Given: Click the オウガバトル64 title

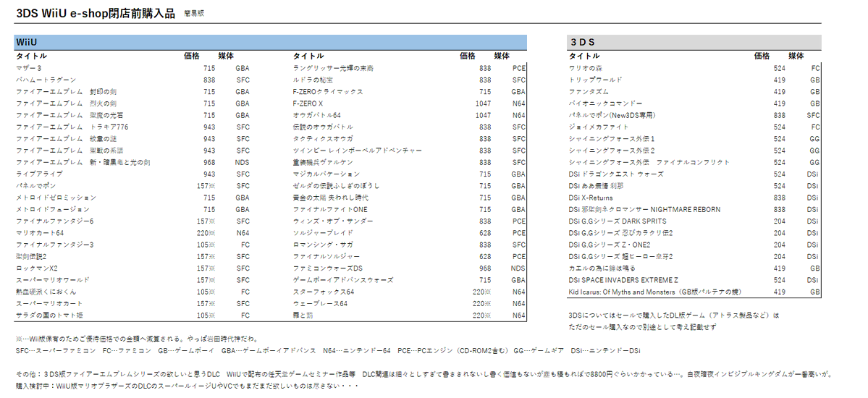Looking at the screenshot, I should point(317,115).
